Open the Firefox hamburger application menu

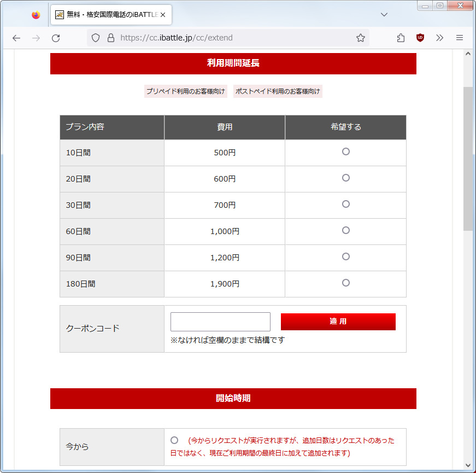tap(460, 38)
